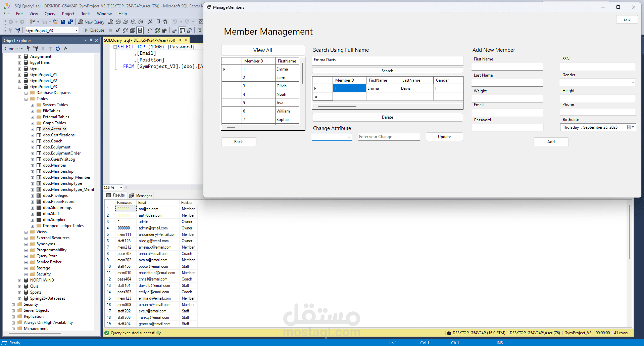This screenshot has width=644, height=346.
Task: Click the Save All icon in toolbar
Action: click(70, 22)
